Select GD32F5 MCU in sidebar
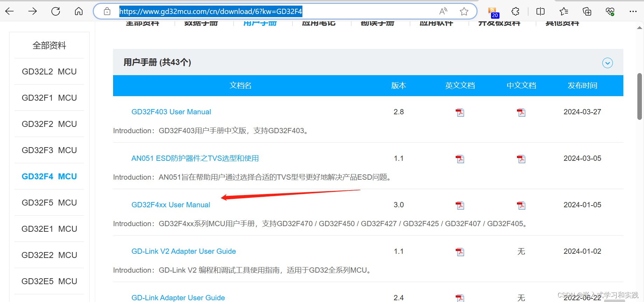 (x=49, y=203)
